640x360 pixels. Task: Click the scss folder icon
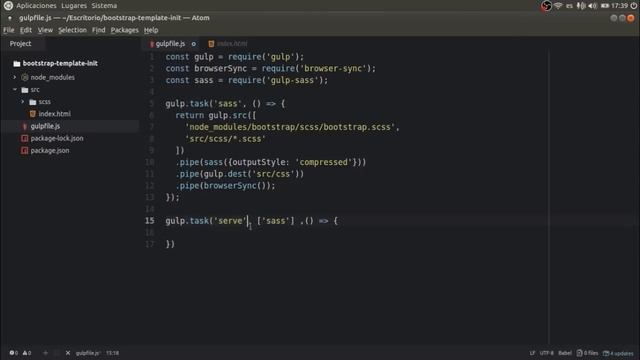[x=33, y=102]
